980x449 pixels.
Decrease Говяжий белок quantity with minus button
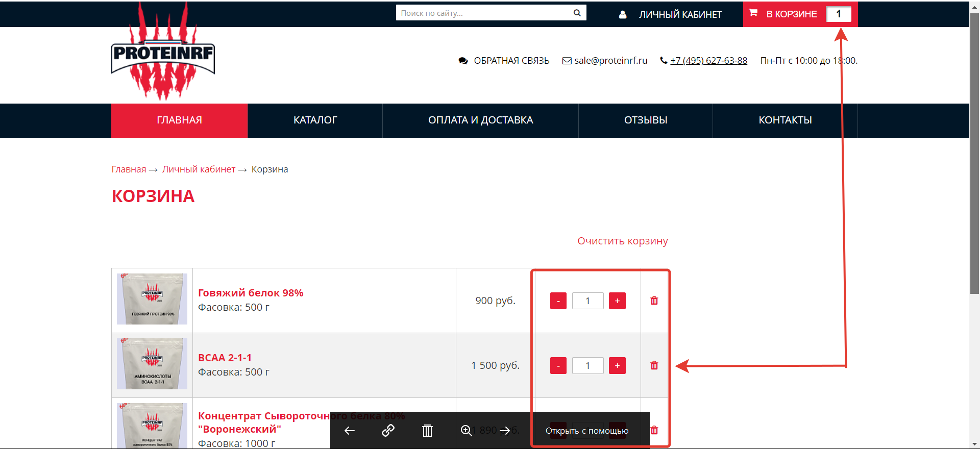click(558, 301)
